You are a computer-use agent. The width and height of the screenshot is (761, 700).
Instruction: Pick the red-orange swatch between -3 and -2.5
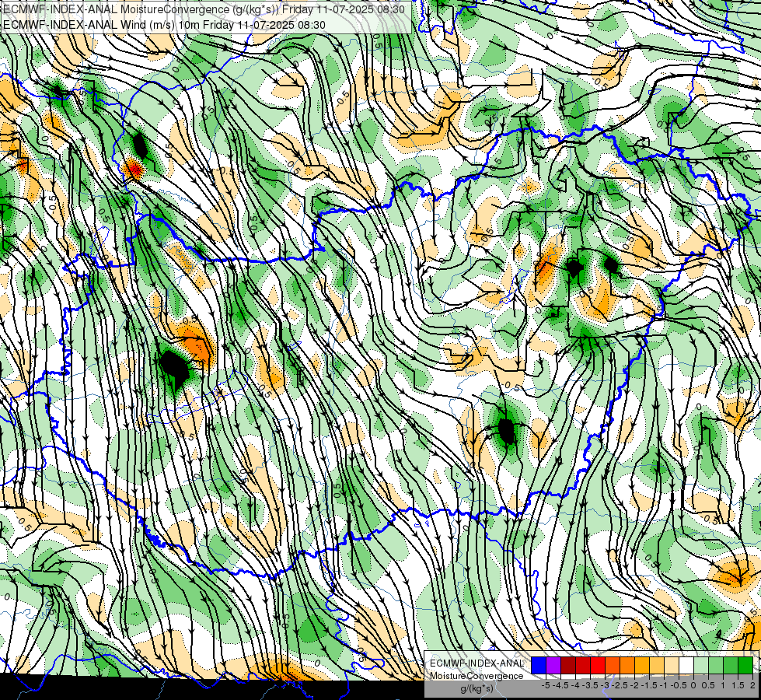pos(613,665)
